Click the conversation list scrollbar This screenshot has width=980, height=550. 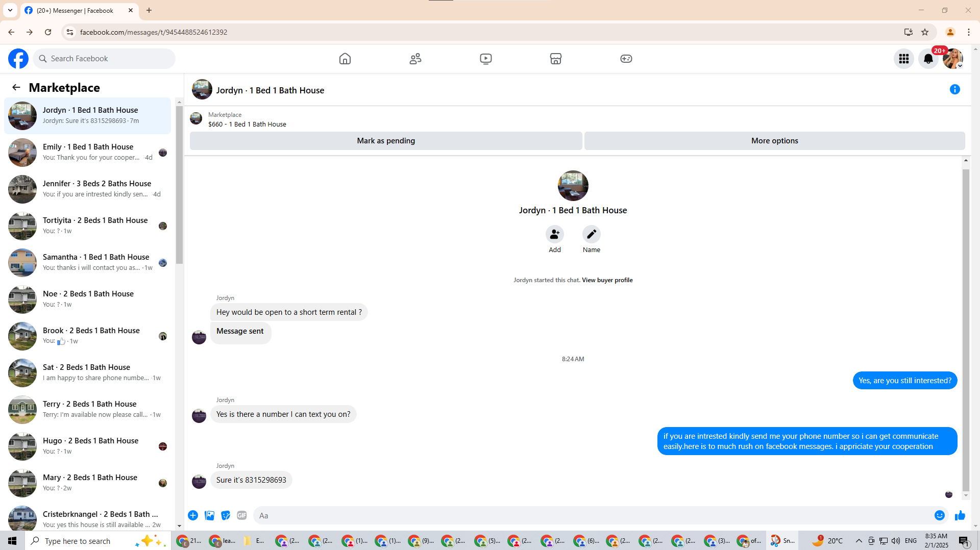point(179,185)
